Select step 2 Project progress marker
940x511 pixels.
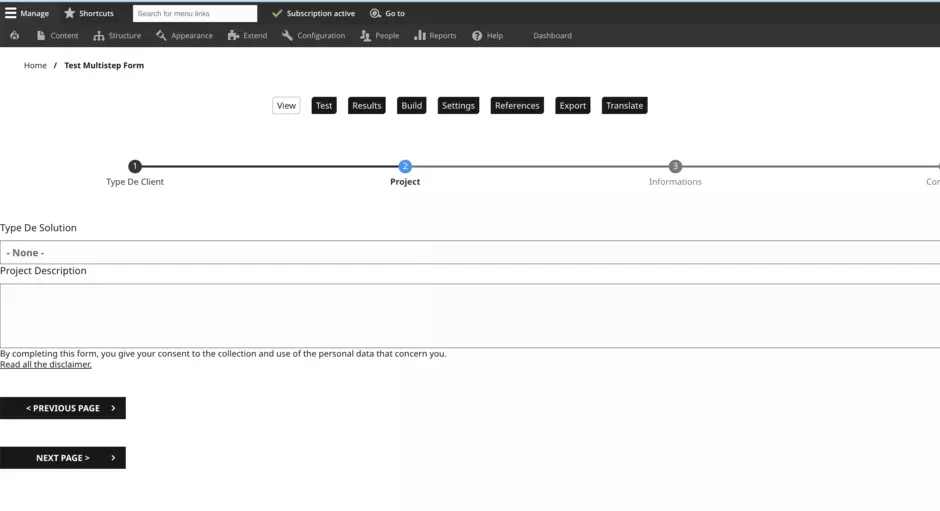(x=405, y=166)
